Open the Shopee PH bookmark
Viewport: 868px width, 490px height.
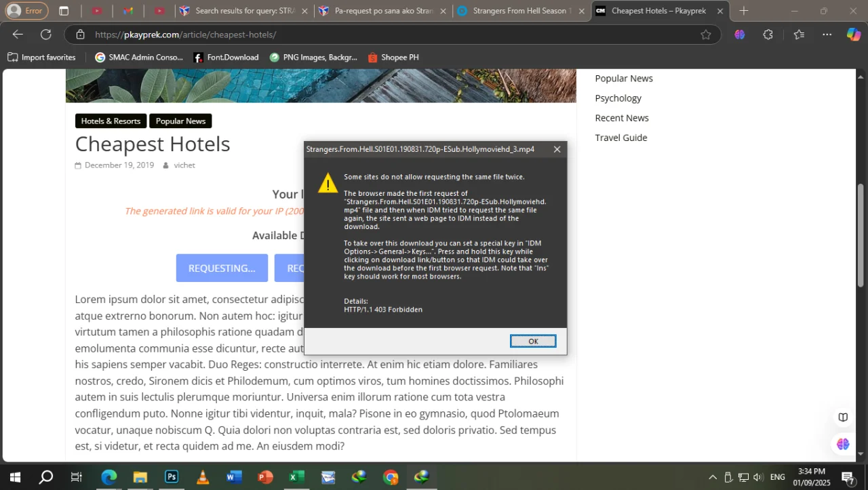pos(393,58)
